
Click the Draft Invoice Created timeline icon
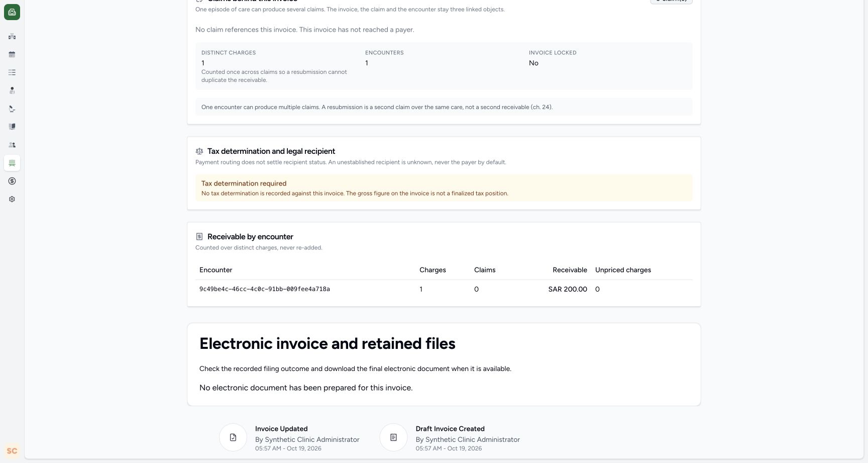click(x=394, y=437)
